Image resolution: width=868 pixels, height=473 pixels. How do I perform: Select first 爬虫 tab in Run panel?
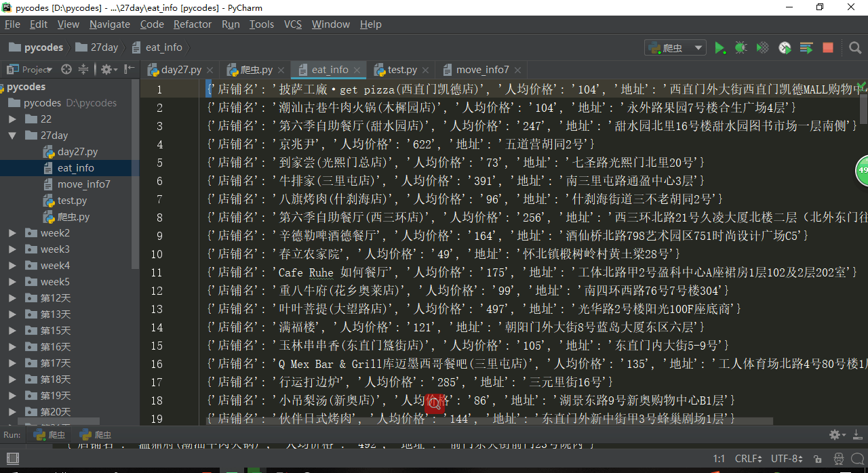coord(50,434)
